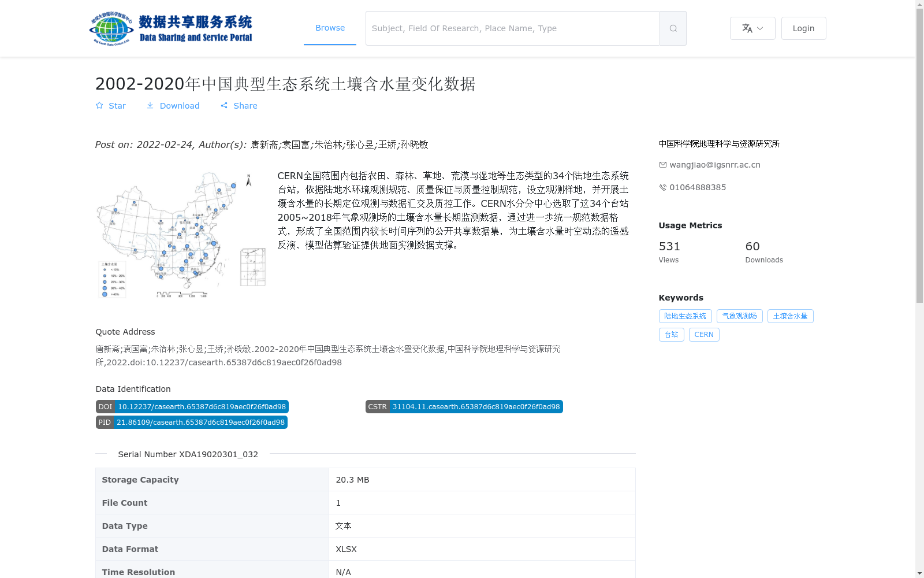Open the Browse tab
This screenshot has height=578, width=924.
click(330, 28)
